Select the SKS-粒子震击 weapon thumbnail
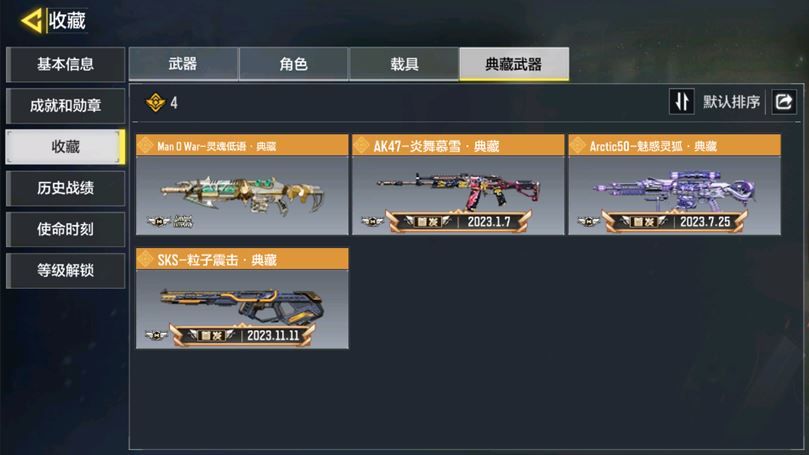Viewport: 809px width, 455px height. tap(242, 308)
